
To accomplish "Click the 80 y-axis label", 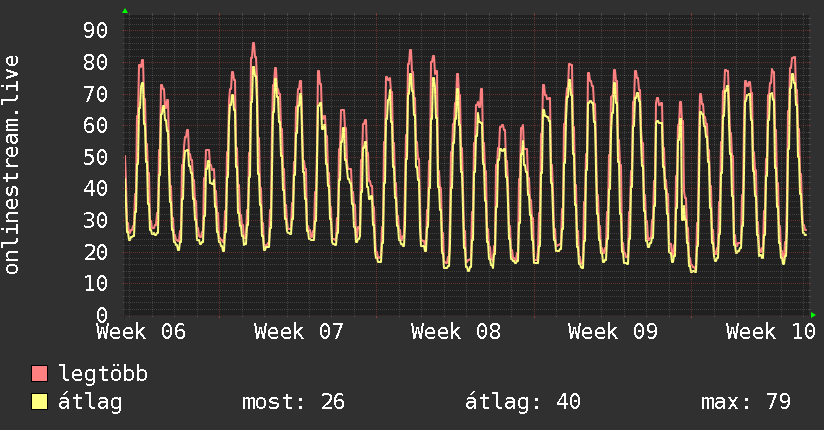I will click(96, 63).
